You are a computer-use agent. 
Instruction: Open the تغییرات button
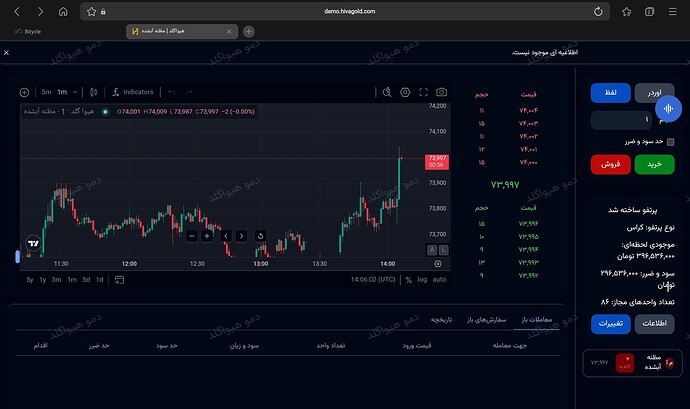pos(610,324)
